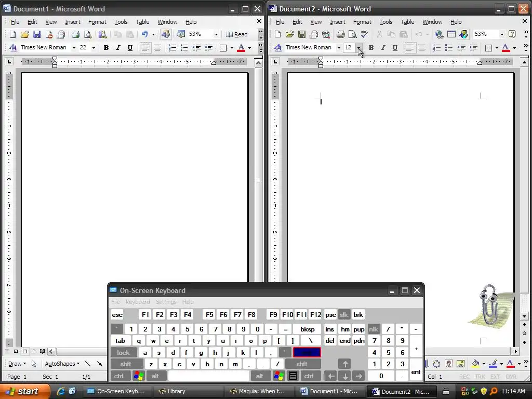Toggle Bold formatting in Document1
The image size is (532, 399).
click(106, 47)
